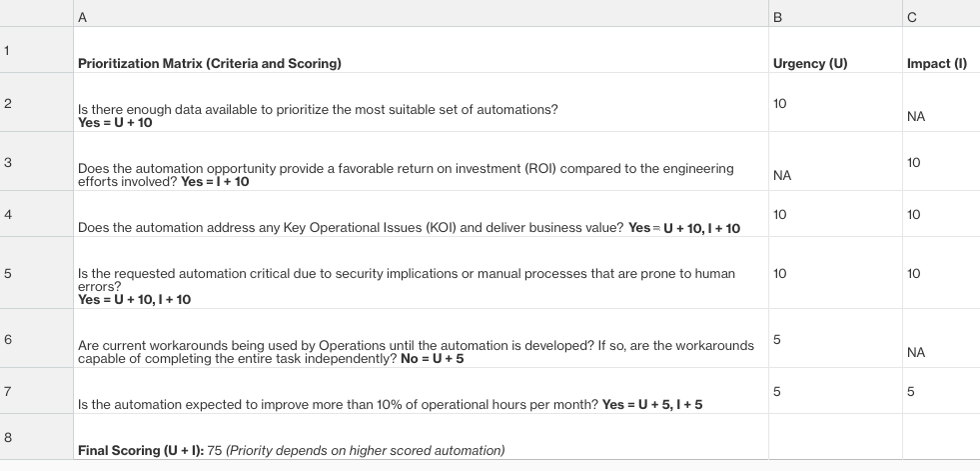Select column A header

pos(420,17)
